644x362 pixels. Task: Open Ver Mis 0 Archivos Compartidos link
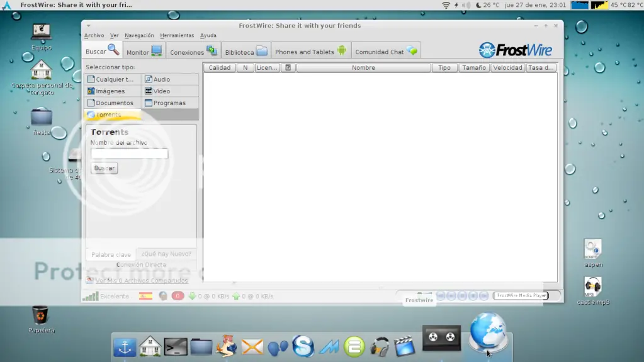coord(141,281)
